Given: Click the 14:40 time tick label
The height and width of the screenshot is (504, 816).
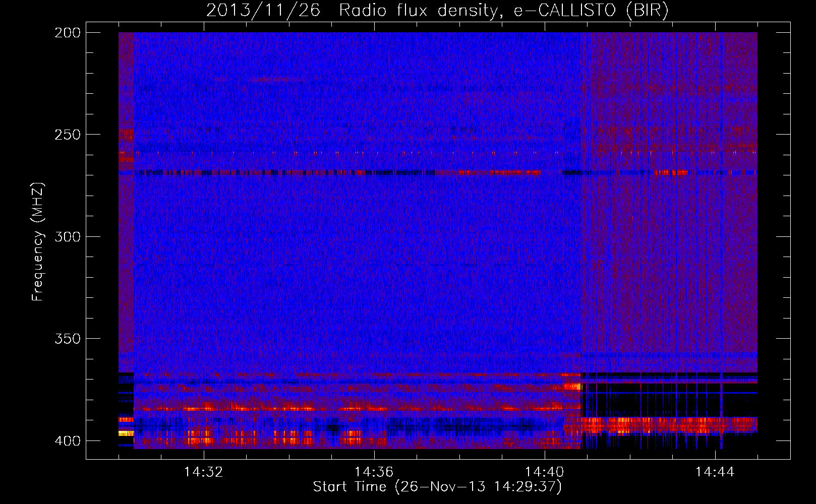Looking at the screenshot, I should coord(545,472).
